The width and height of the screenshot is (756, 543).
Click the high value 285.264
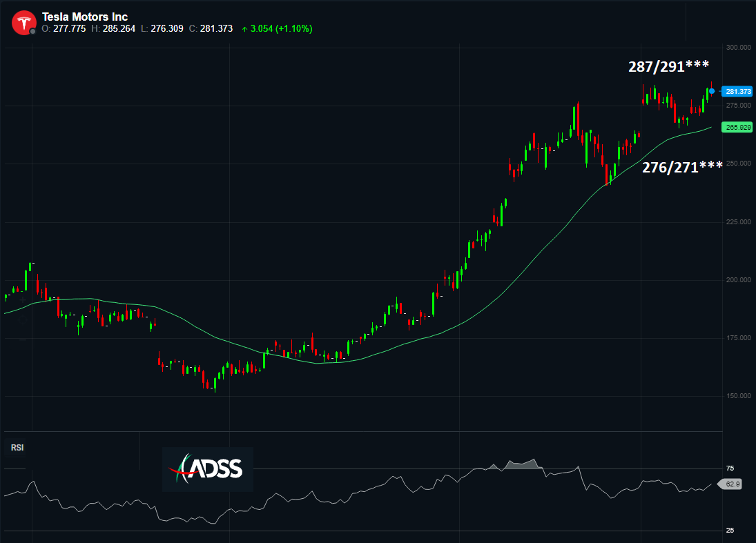click(119, 29)
